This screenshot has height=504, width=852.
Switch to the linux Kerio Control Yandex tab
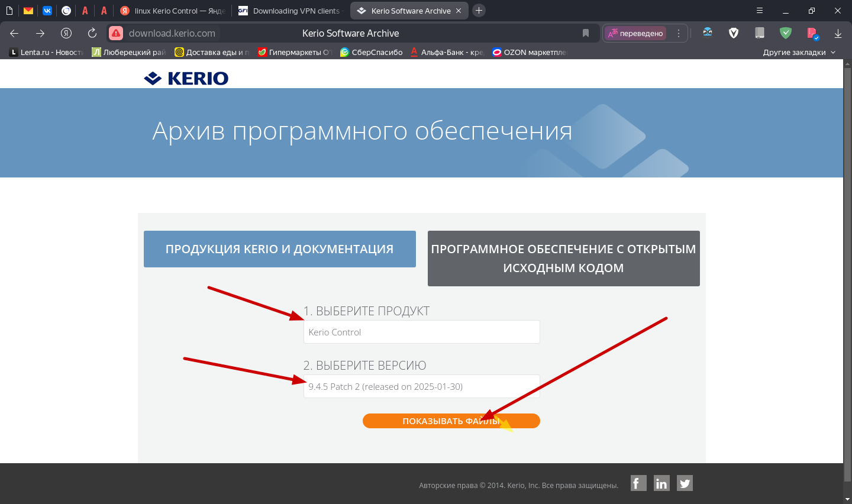click(x=173, y=11)
